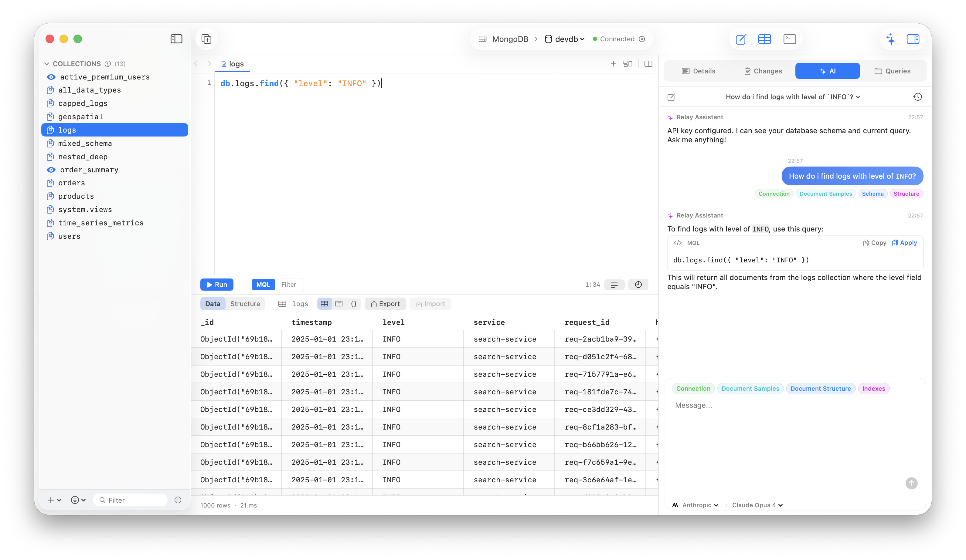Toggle visibility eye on active_premium_users view
This screenshot has height=560, width=966.
click(51, 77)
